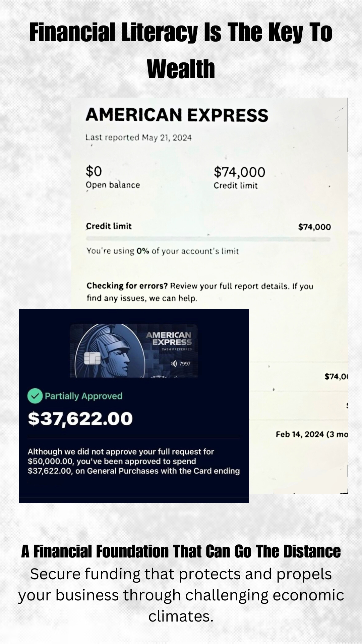Click the $74,000 amount above Credit limit label
Image resolution: width=362 pixels, height=644 pixels.
(x=239, y=172)
